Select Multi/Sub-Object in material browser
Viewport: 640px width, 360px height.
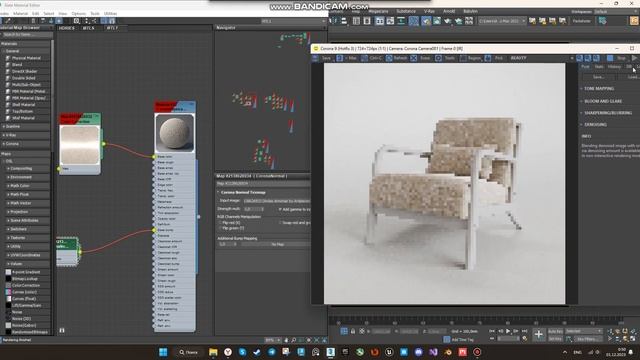coord(26,85)
